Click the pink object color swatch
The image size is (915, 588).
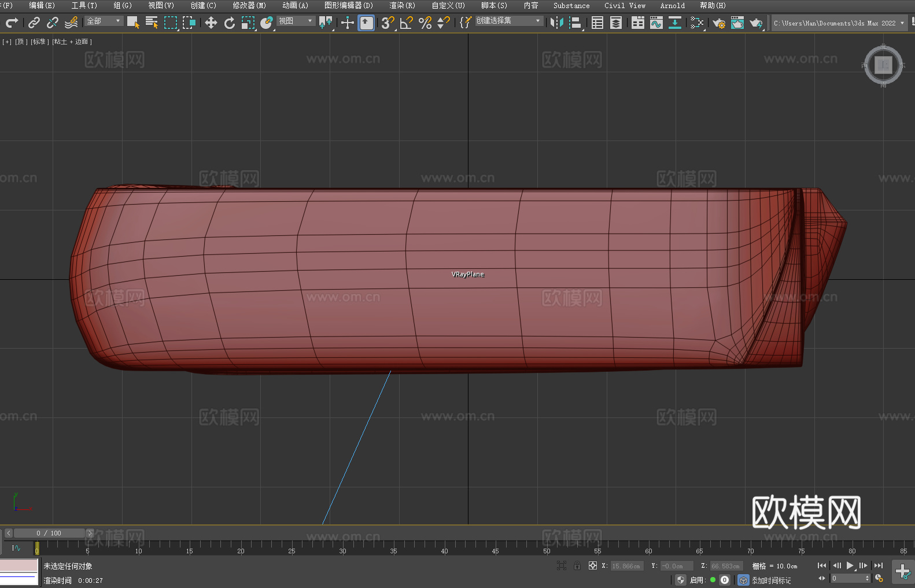click(x=19, y=565)
